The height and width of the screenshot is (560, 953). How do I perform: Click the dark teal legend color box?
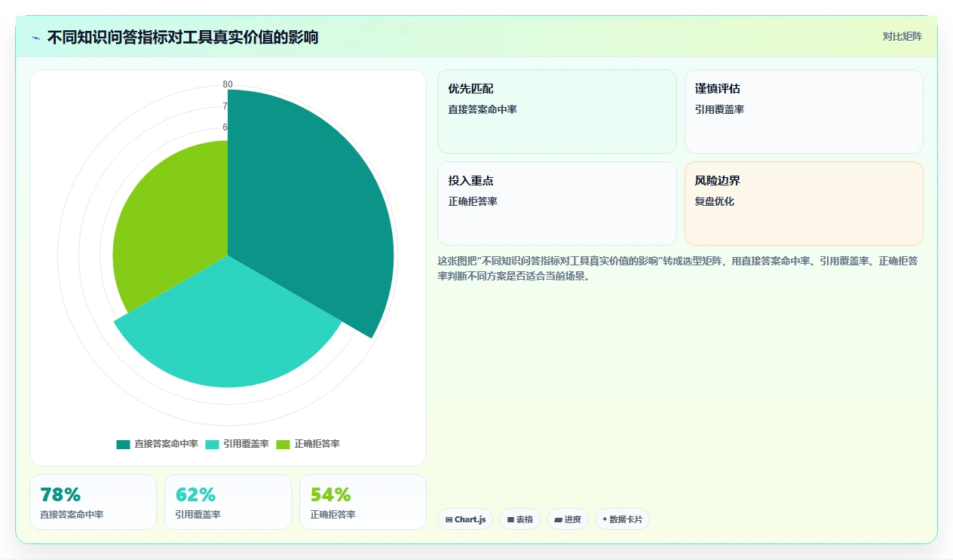(x=123, y=444)
